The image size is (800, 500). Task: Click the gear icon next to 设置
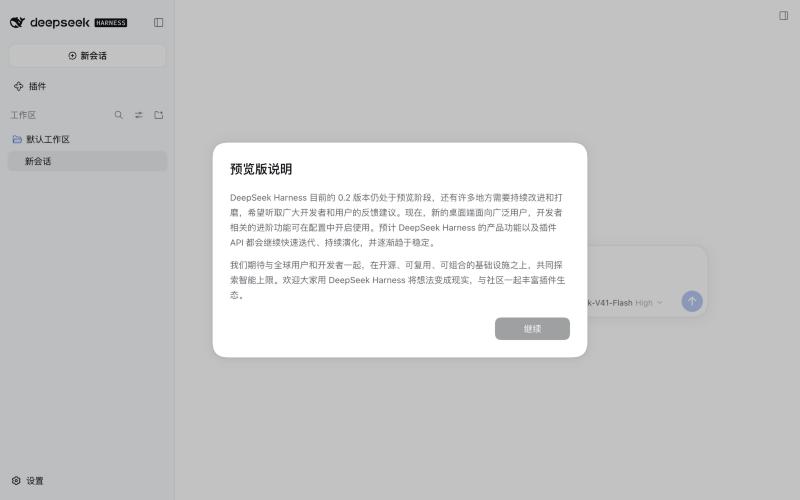(16, 481)
